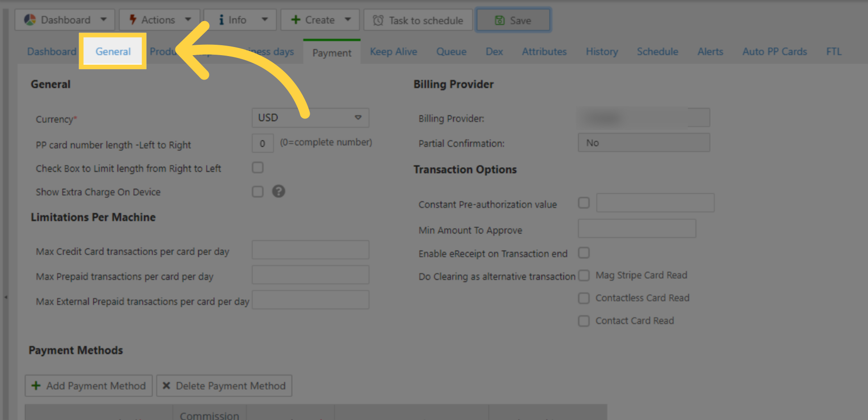Click the X icon on Delete Payment Method

[166, 386]
